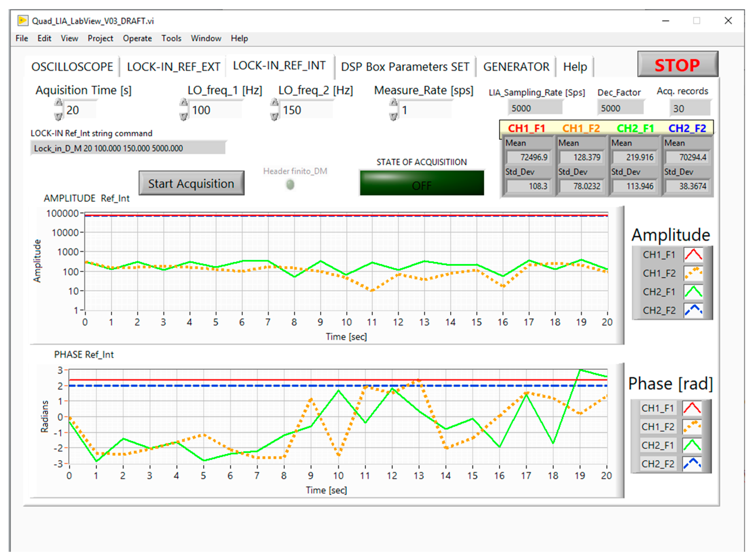Screen dimensions: 749x560
Task: Click CH1_F1 red plot icon in Phase legend
Action: click(x=692, y=408)
